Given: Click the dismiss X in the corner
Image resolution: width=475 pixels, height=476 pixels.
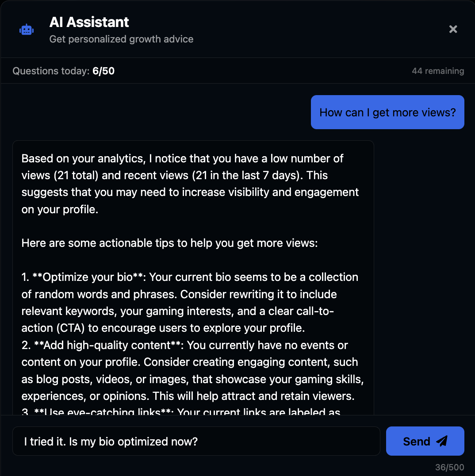Looking at the screenshot, I should 453,29.
